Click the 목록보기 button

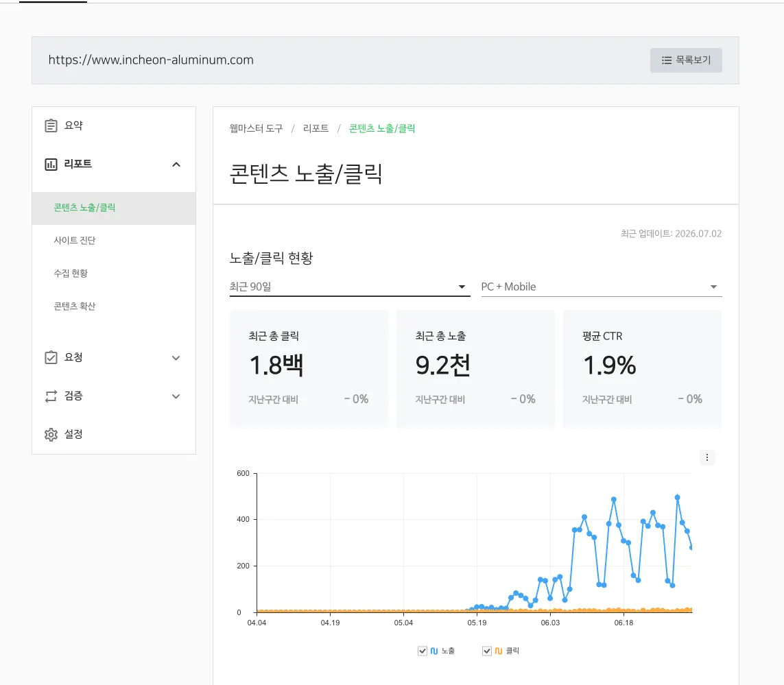[686, 60]
